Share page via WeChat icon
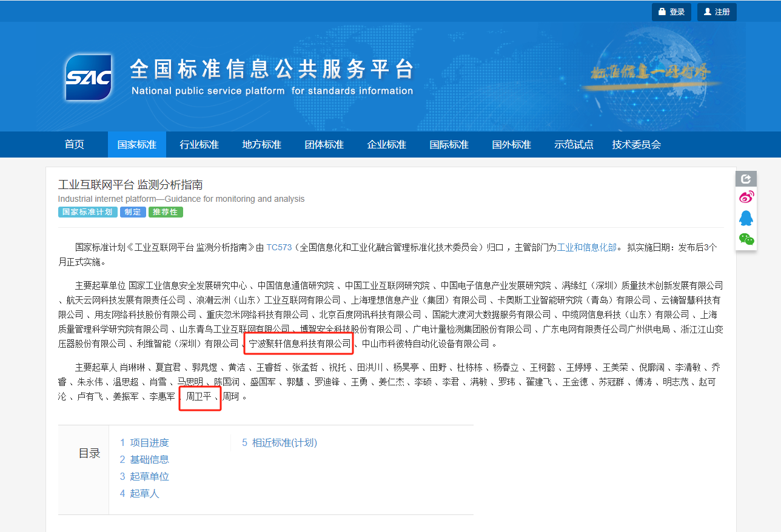The height and width of the screenshot is (532, 781). [x=746, y=239]
